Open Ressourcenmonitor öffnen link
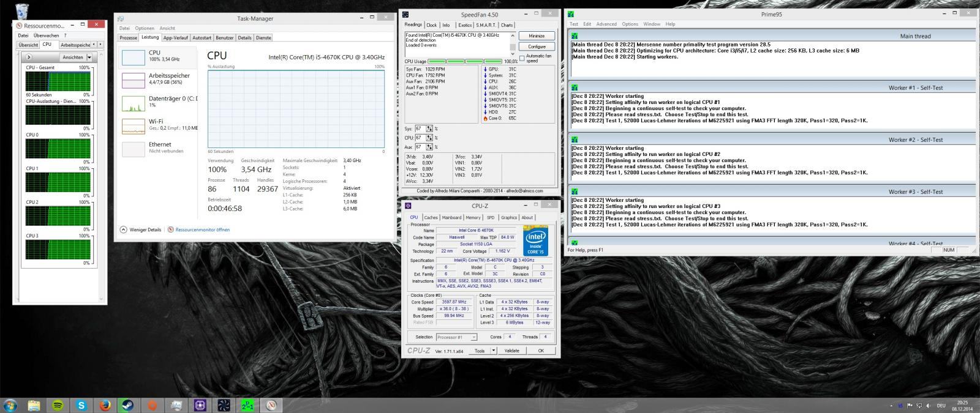The height and width of the screenshot is (413, 980). pyautogui.click(x=203, y=229)
